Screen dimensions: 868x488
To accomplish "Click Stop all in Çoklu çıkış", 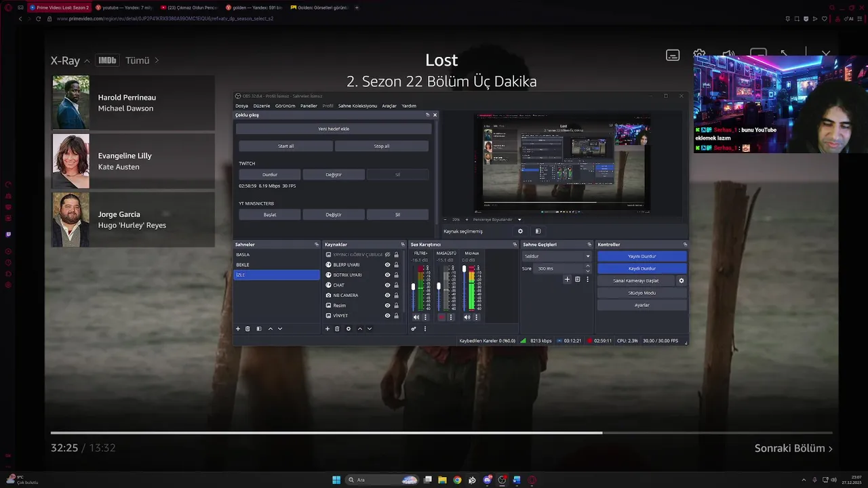I will (382, 146).
